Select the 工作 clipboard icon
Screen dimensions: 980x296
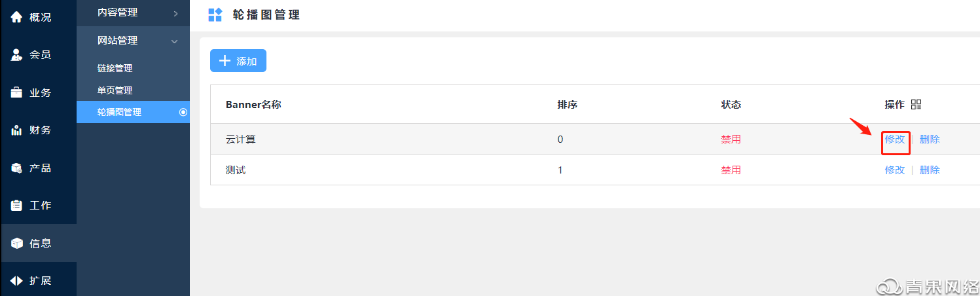[16, 206]
